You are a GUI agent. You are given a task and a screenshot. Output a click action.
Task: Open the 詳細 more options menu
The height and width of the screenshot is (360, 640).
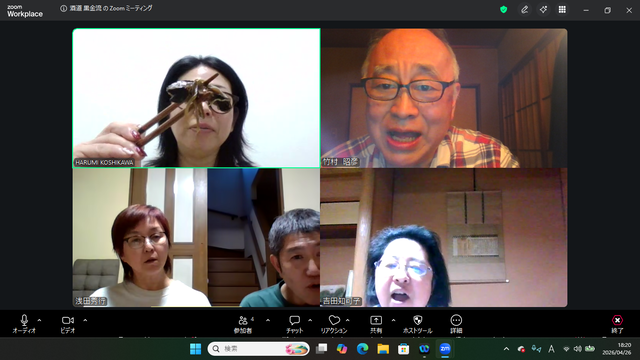[x=456, y=324]
